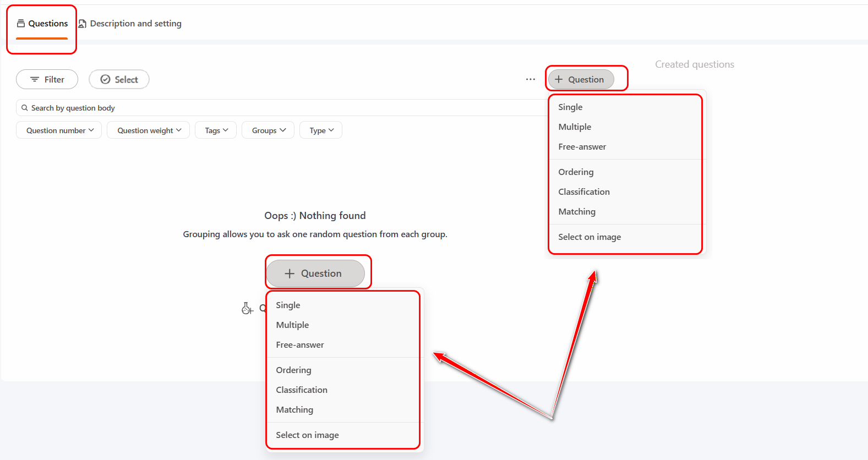Choose Select on image in top-right menu
This screenshot has width=868, height=460.
[589, 237]
